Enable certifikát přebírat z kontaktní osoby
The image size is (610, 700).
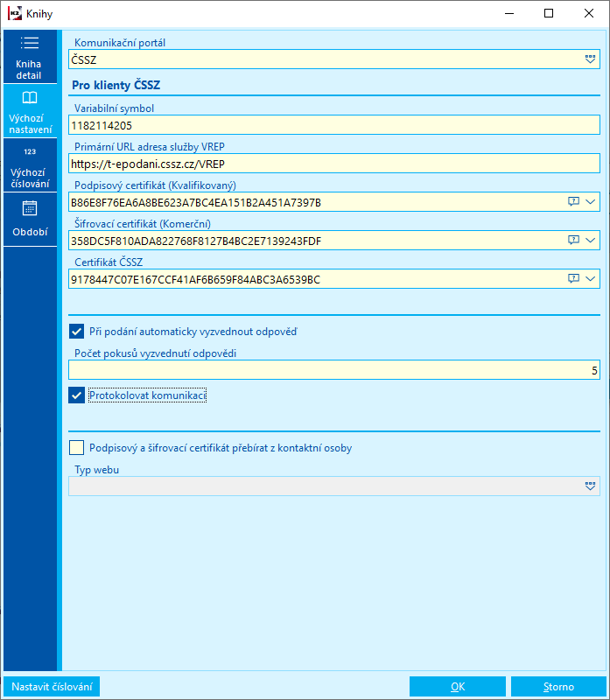point(77,448)
